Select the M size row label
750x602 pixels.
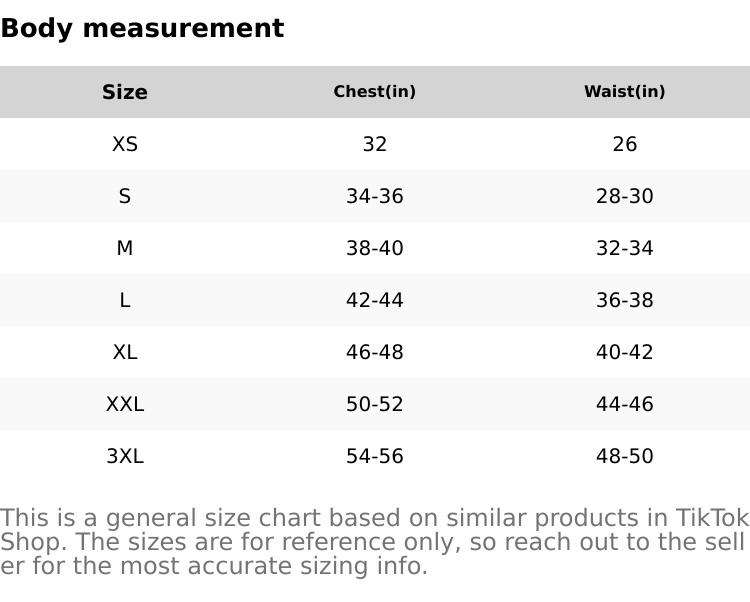(125, 248)
